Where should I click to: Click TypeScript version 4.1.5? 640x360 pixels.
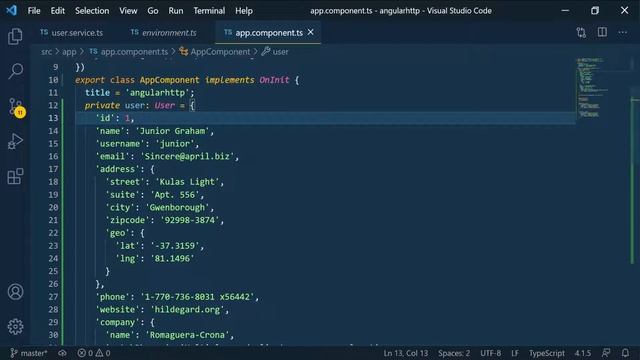(582, 353)
